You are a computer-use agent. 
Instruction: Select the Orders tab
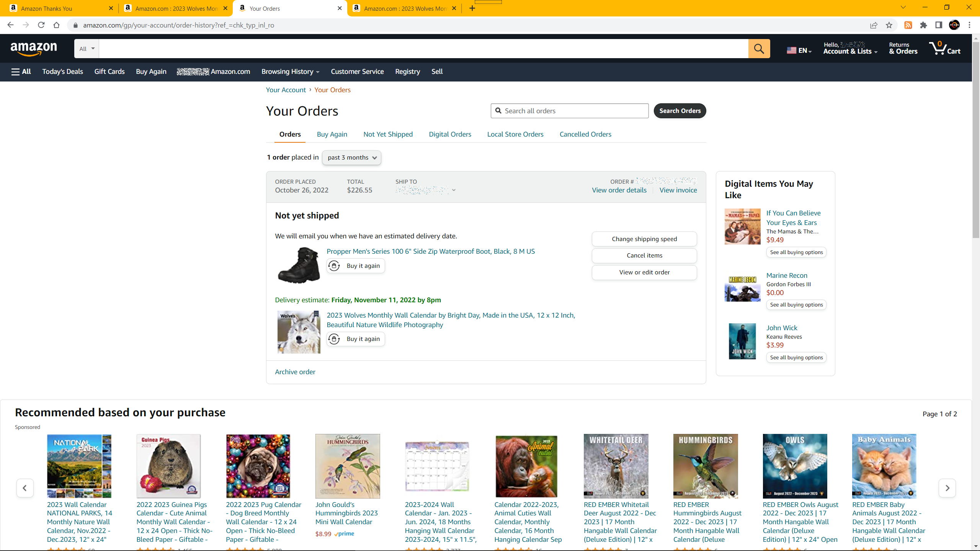point(290,134)
